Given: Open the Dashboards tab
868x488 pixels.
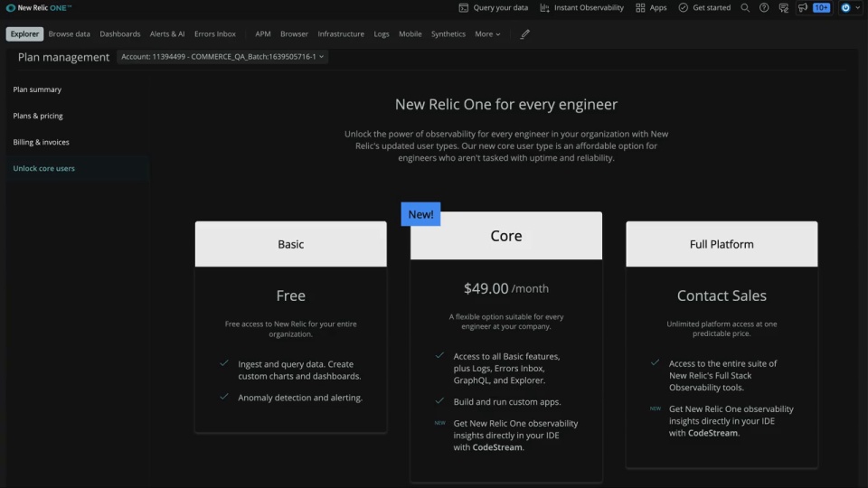Looking at the screenshot, I should coord(120,33).
